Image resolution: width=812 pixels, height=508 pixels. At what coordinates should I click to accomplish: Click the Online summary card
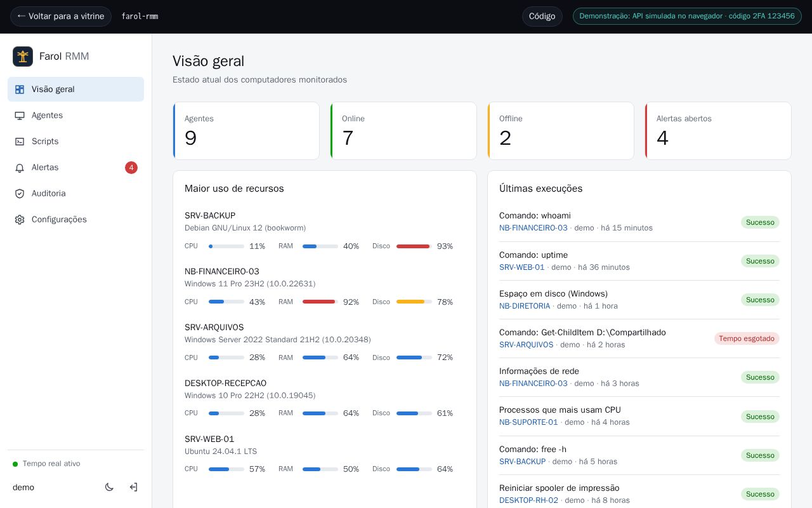(x=403, y=131)
